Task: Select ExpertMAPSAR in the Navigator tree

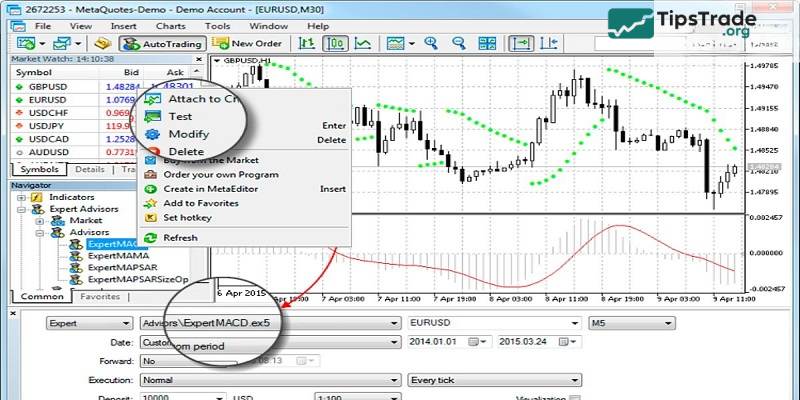Action: tap(121, 267)
